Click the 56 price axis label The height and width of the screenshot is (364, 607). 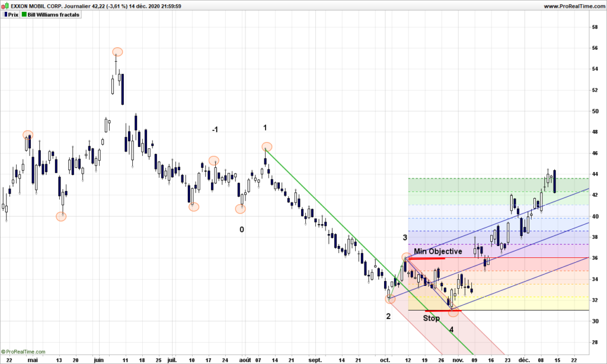(595, 48)
